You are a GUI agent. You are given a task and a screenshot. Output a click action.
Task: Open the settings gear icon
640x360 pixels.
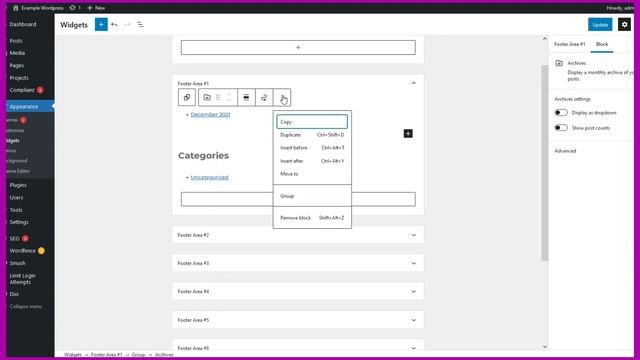coord(624,24)
